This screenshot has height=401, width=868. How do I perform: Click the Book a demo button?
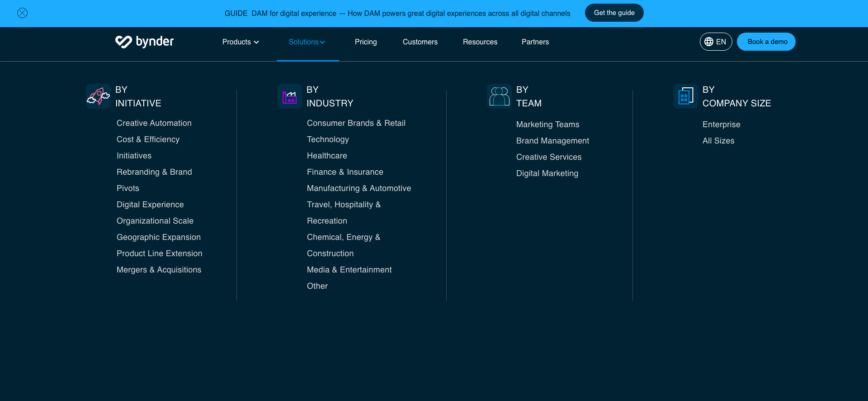click(x=766, y=42)
